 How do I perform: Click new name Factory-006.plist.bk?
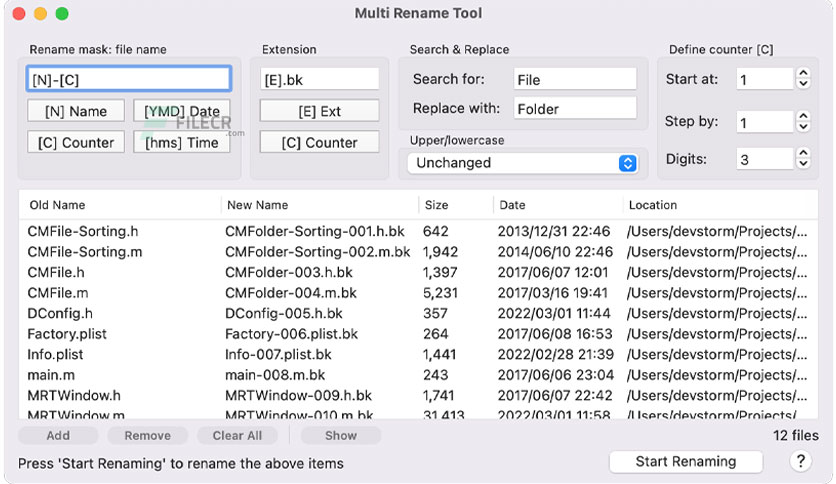[291, 334]
